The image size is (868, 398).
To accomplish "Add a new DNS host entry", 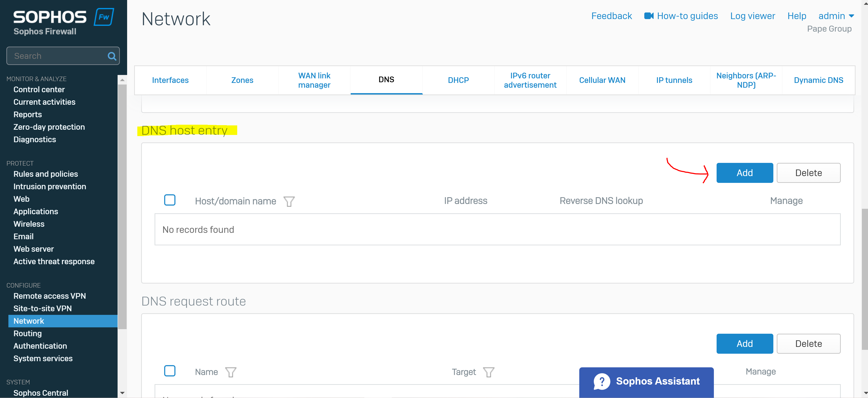I will click(744, 173).
